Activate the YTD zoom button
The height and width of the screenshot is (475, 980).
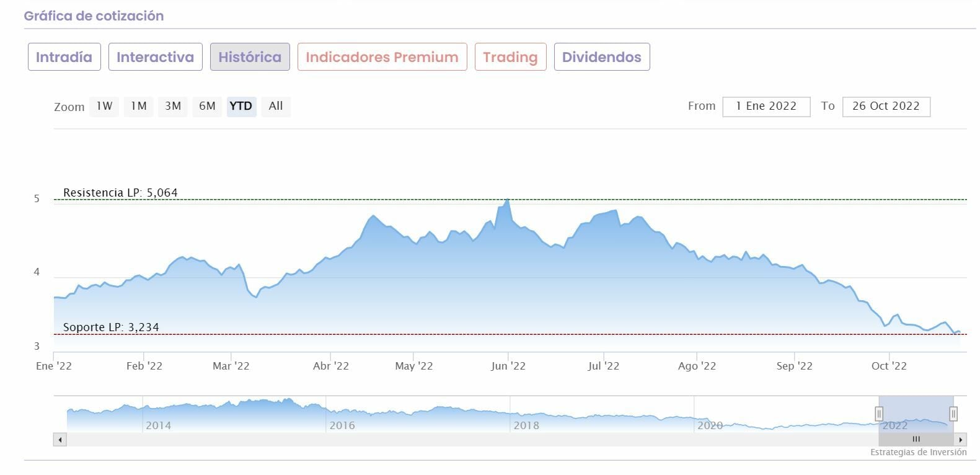[x=241, y=106]
